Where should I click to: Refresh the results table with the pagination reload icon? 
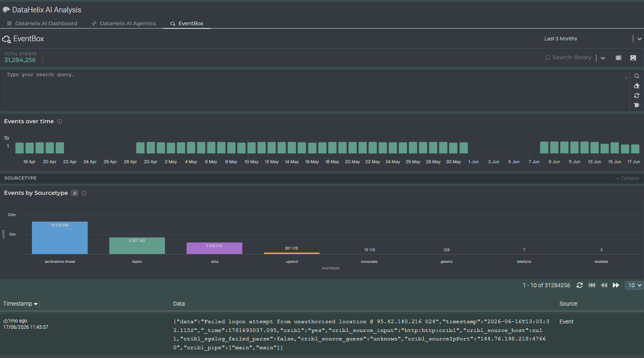point(580,285)
